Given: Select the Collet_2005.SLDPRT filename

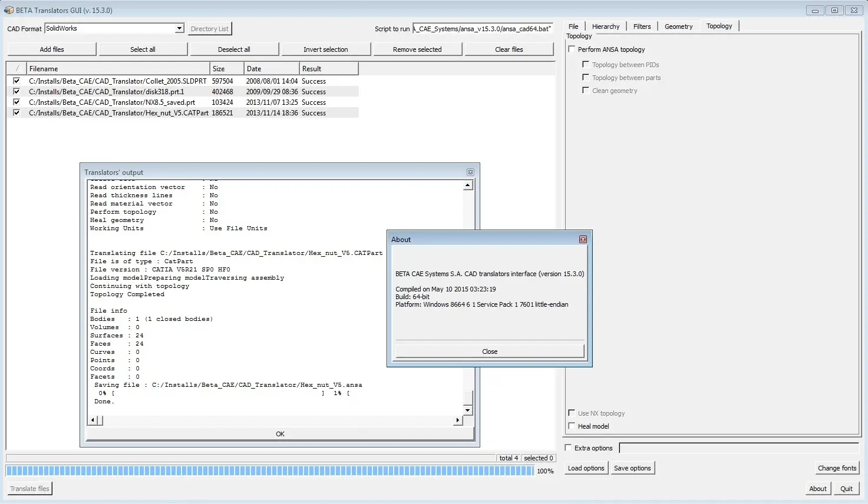Looking at the screenshot, I should [118, 81].
